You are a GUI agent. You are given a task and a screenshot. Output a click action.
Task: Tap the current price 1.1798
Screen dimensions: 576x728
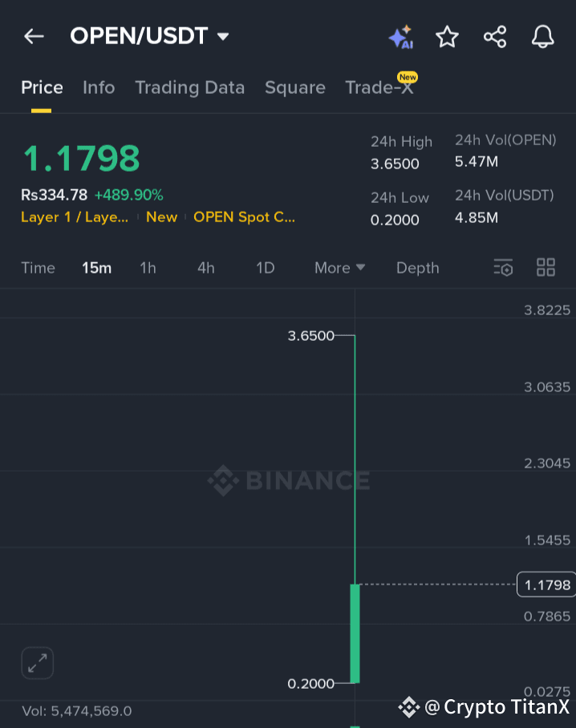click(81, 158)
